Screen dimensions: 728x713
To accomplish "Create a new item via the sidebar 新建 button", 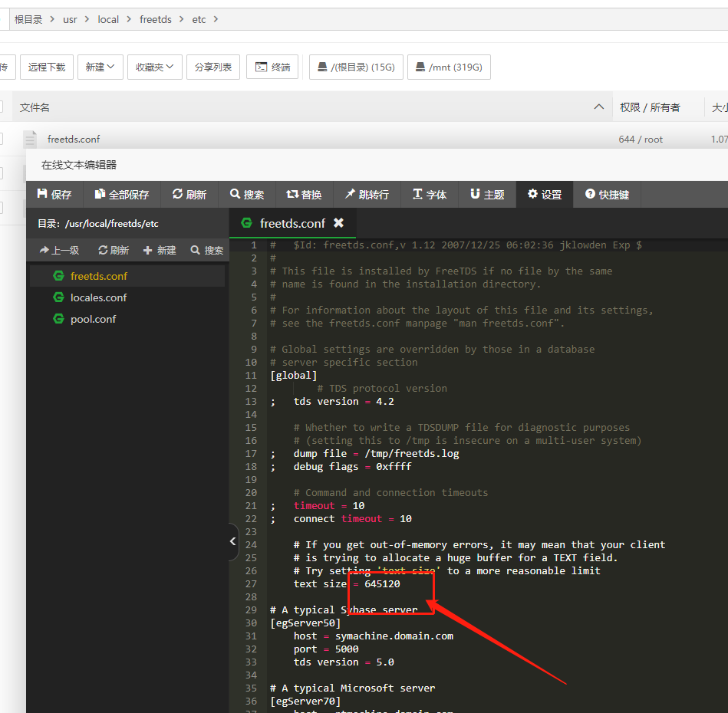I will 160,251.
